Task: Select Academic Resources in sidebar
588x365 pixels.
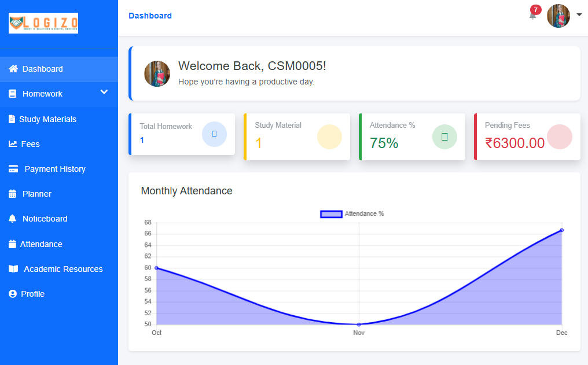Action: [63, 269]
